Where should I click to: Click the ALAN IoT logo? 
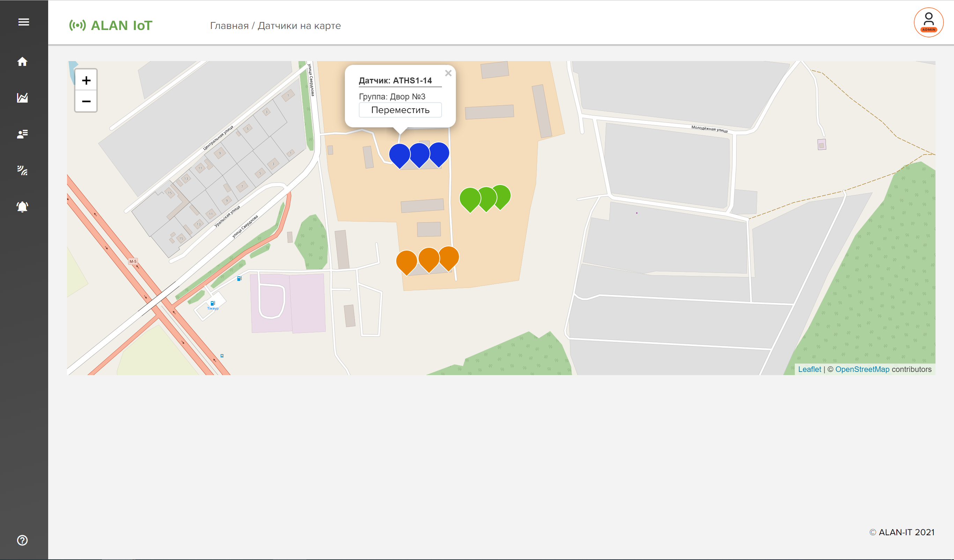coord(111,25)
